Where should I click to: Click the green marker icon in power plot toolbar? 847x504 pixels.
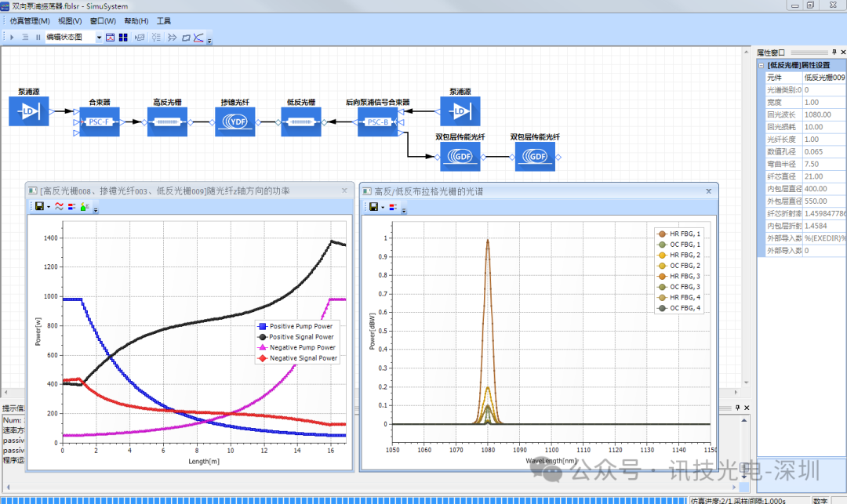(x=84, y=207)
